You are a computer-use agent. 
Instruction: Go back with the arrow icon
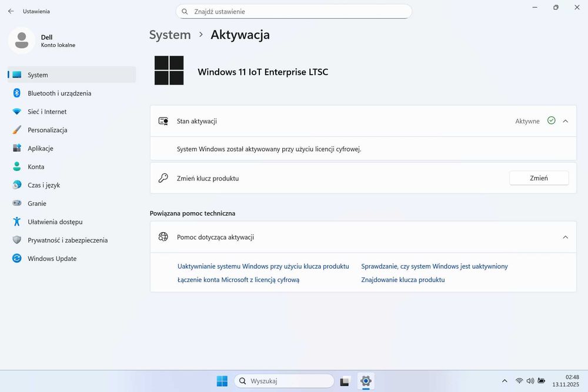point(11,11)
